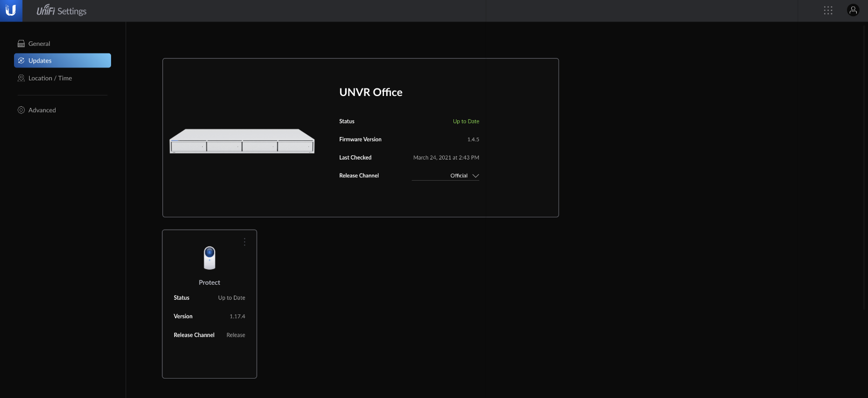Click Protect's Release Channel label
Screen dimensions: 868x398
click(194, 335)
